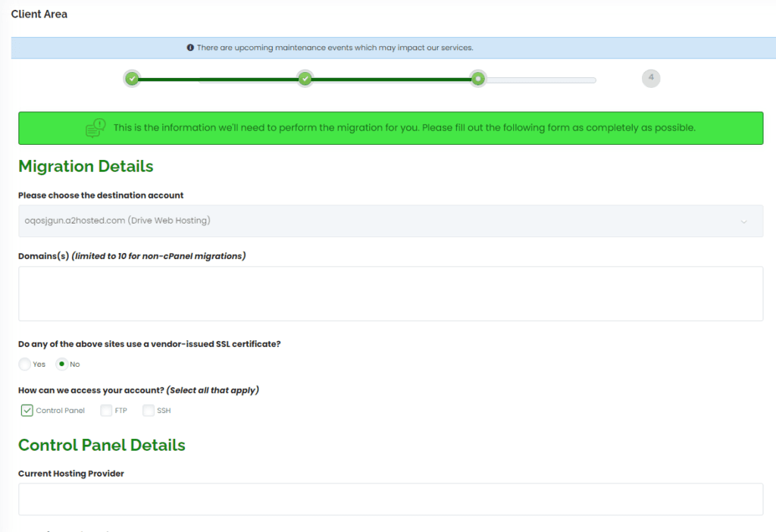This screenshot has width=776, height=532.
Task: Focus the Current Hosting Provider field
Action: (390, 499)
